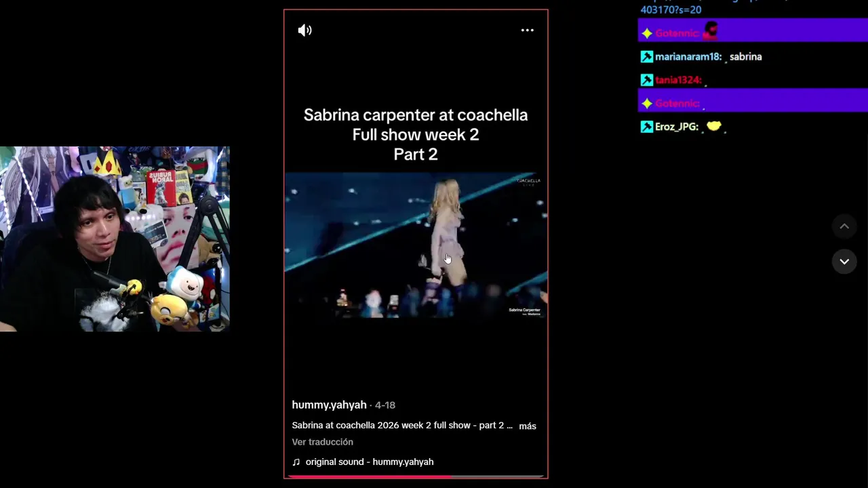
Task: Click the badge icon beside tania1324
Action: (647, 80)
